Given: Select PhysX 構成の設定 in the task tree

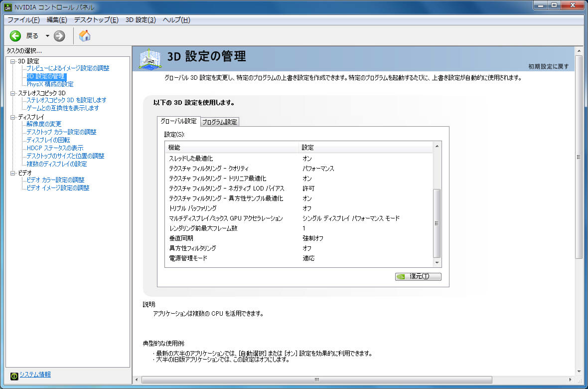Looking at the screenshot, I should tap(50, 84).
